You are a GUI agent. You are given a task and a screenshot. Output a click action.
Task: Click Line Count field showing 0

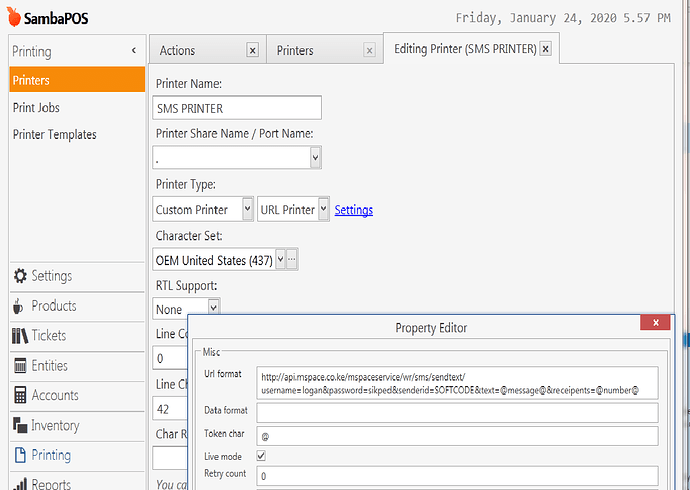tap(170, 358)
